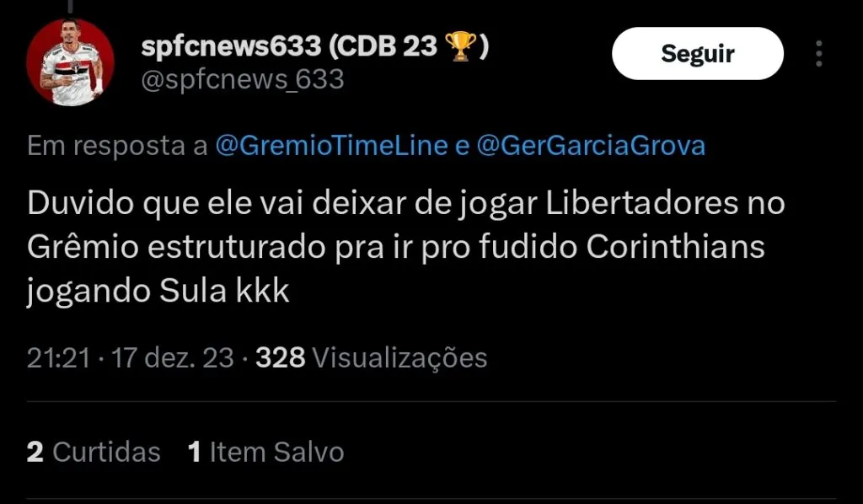Click the word Corinthians in the tweet
Screen dimensions: 863x504
pos(675,247)
